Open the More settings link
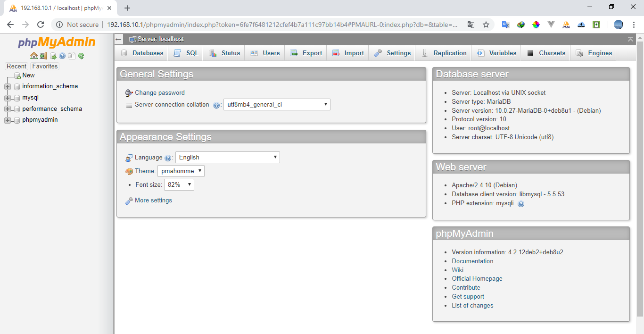 click(x=153, y=200)
